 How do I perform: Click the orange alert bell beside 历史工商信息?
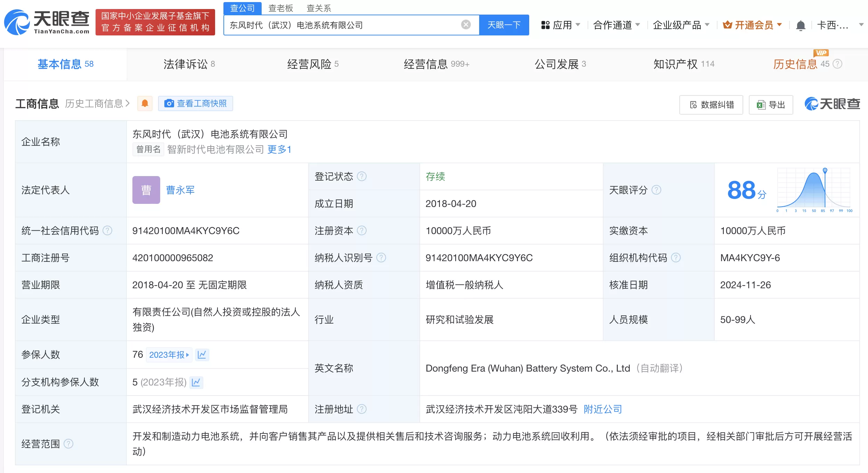145,103
